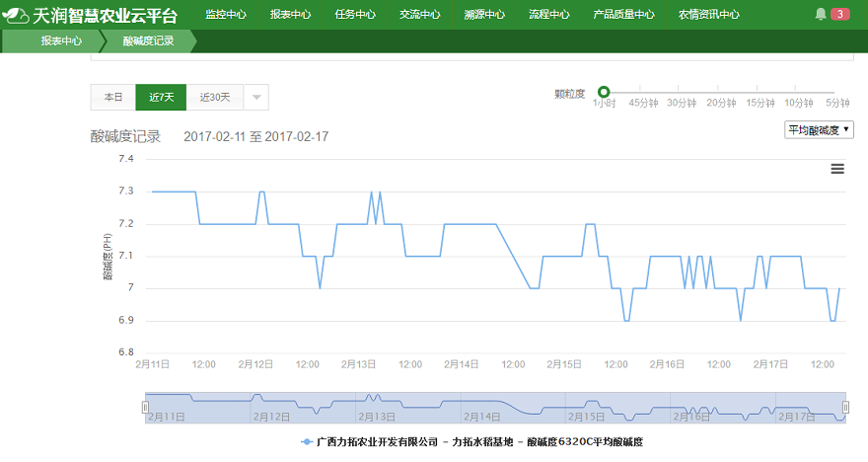The width and height of the screenshot is (868, 462).
Task: Go to 报表中心 breadcrumb
Action: [61, 41]
